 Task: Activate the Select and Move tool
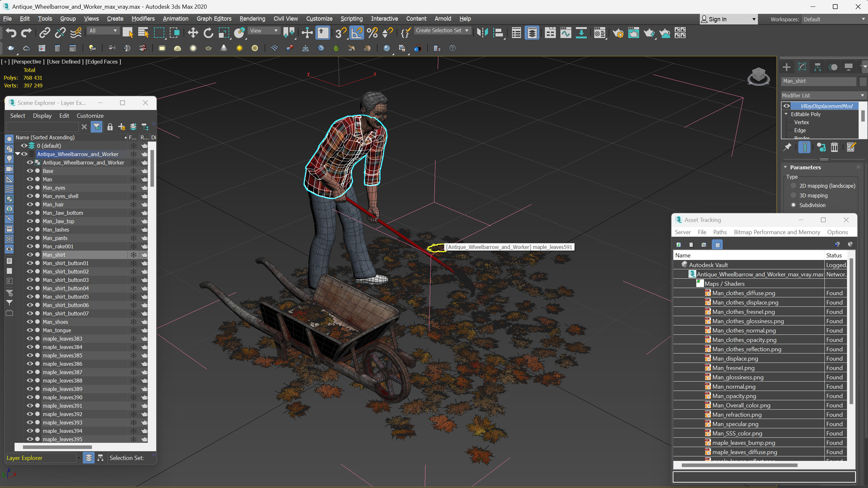193,33
